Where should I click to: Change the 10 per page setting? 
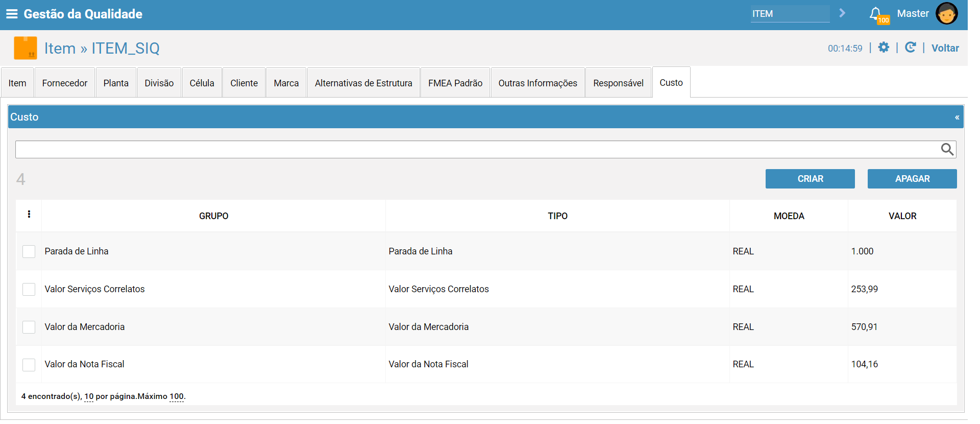click(x=89, y=396)
